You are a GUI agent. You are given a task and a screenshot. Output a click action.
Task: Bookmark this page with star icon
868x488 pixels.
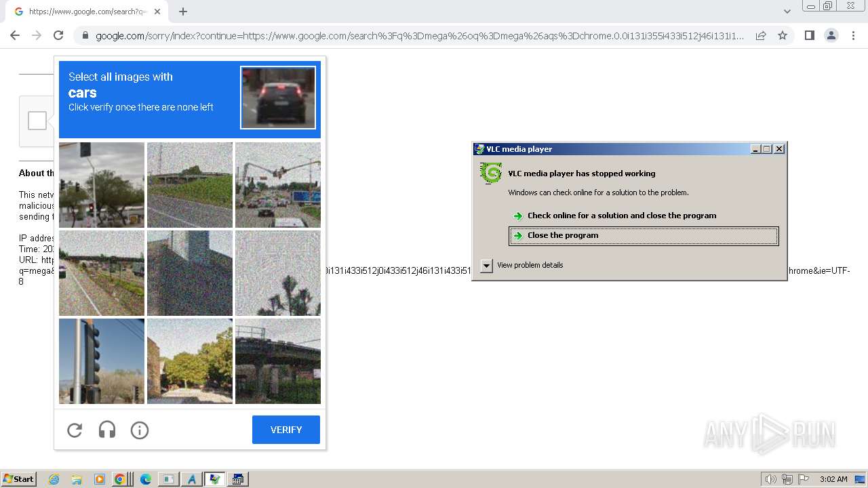pyautogui.click(x=783, y=35)
